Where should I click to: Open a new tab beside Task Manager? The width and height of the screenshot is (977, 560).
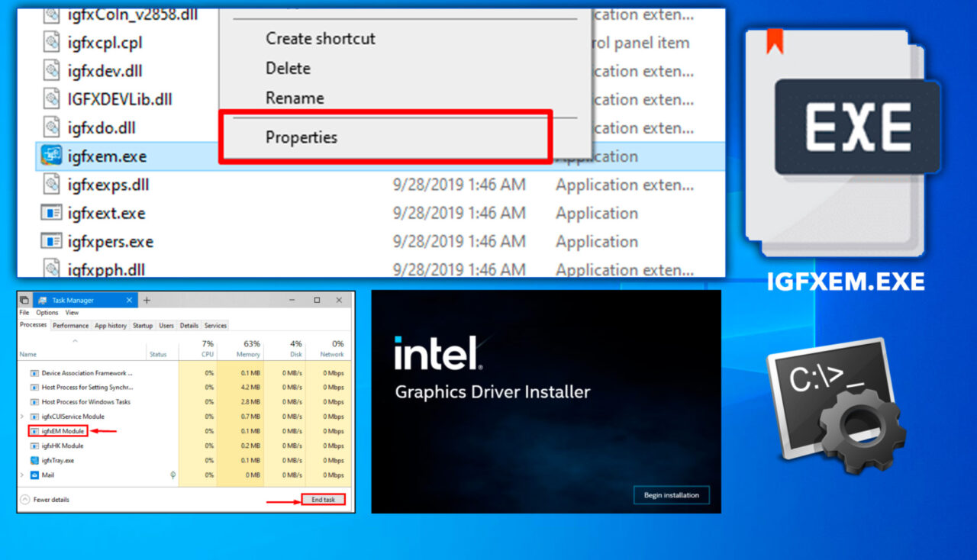[147, 301]
